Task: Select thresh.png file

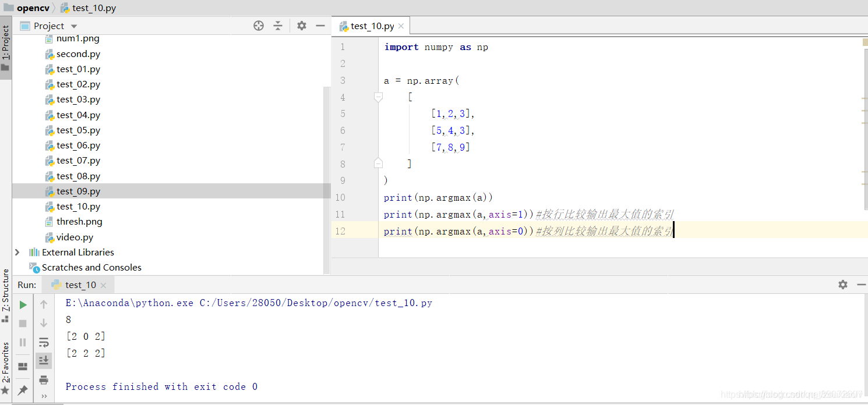Action: pos(79,222)
